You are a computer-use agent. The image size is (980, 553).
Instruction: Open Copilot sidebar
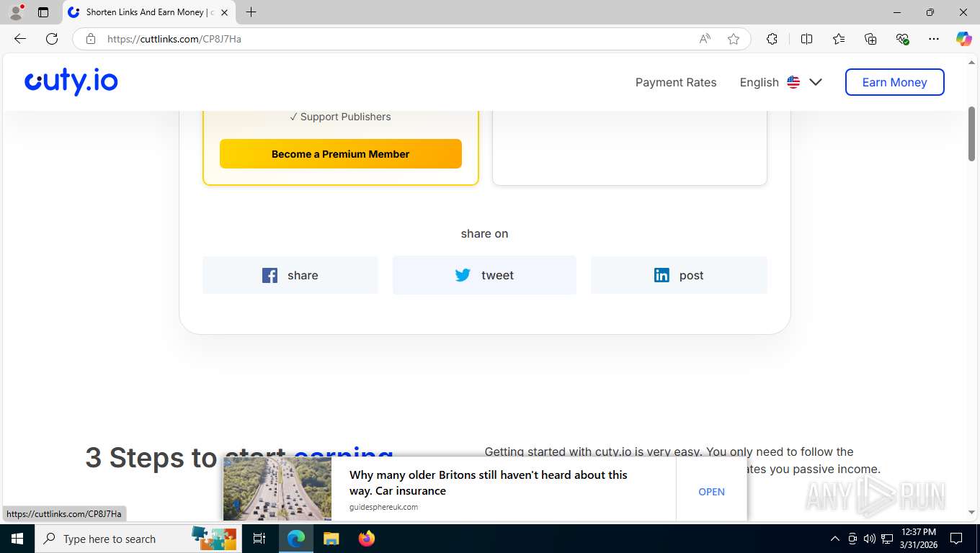click(964, 39)
